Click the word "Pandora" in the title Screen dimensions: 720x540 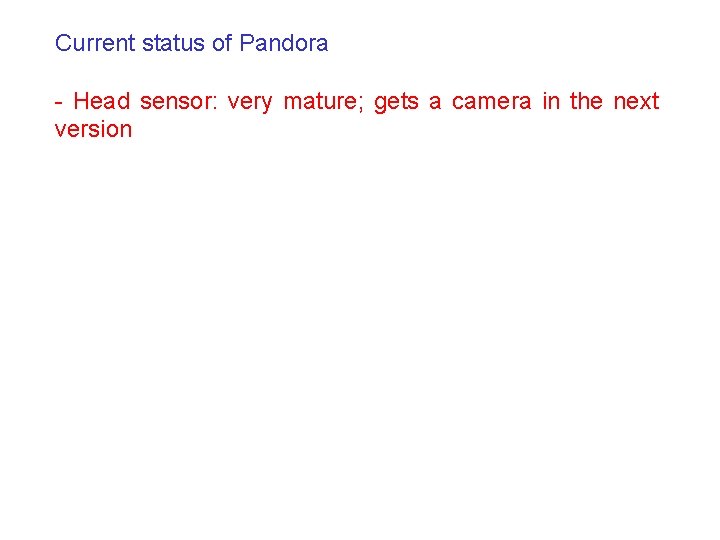284,44
